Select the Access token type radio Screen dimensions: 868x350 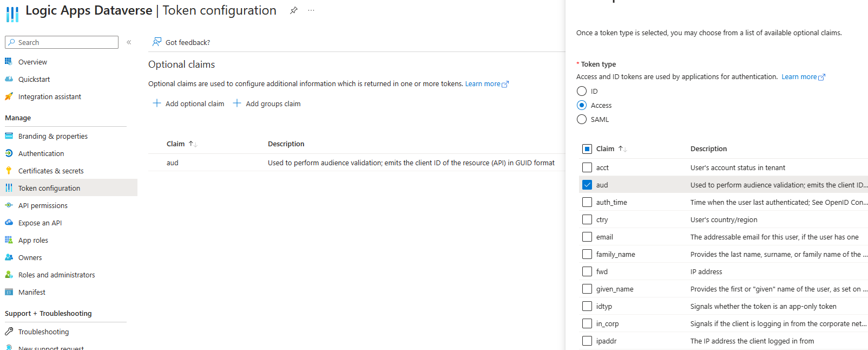point(582,105)
